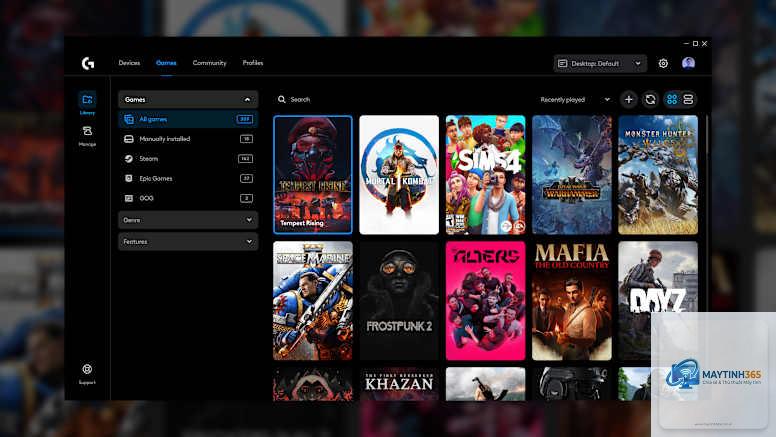Expand the Genre filter section
The image size is (776, 437).
[188, 220]
